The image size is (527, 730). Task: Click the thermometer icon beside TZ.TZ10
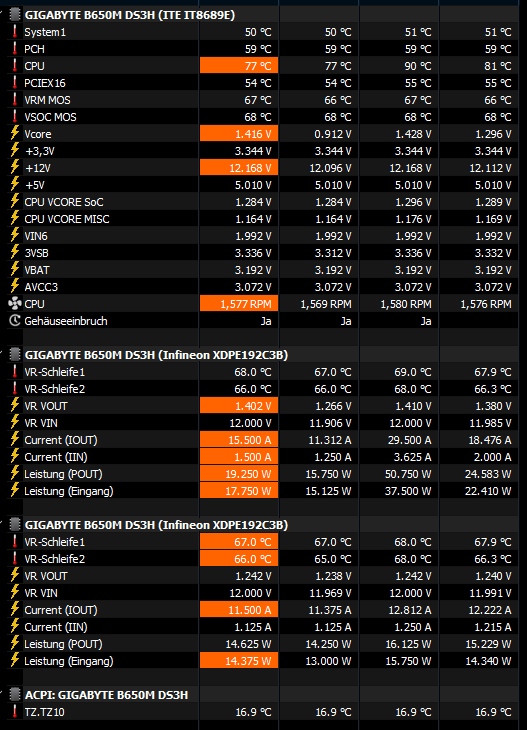point(15,711)
